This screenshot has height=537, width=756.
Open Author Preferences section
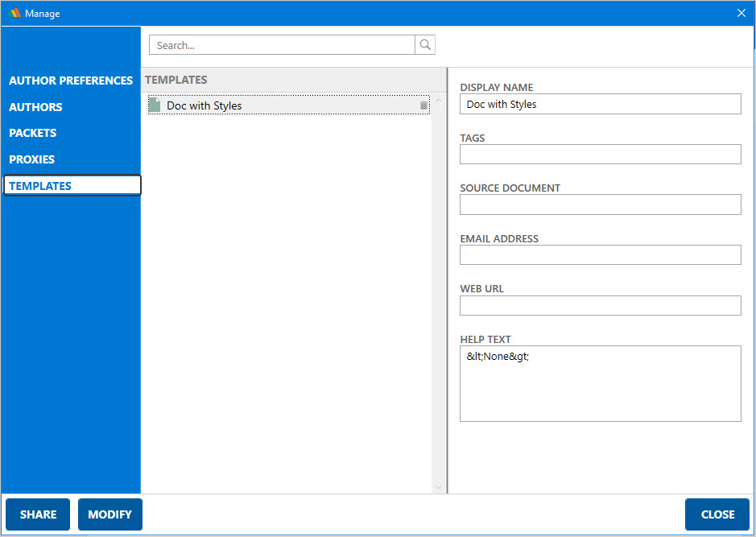click(x=71, y=81)
